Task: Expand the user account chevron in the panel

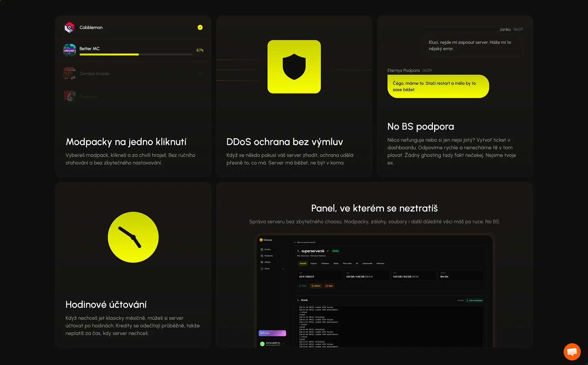Action: pos(283,344)
